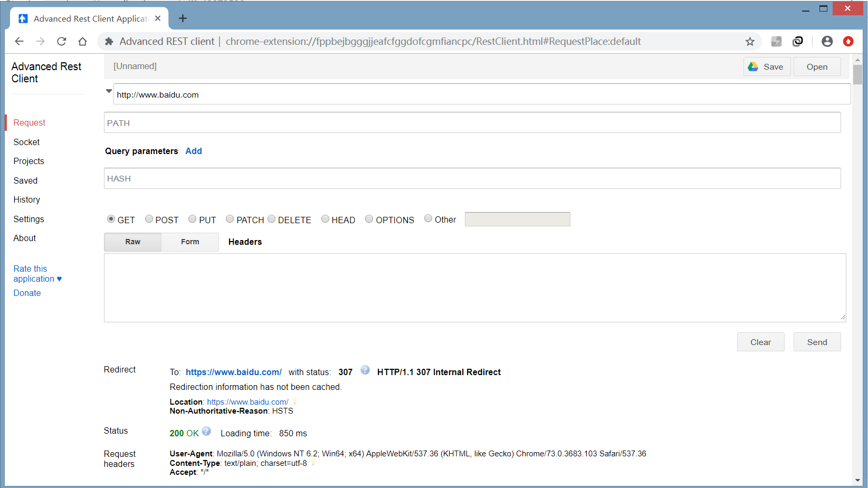This screenshot has width=868, height=488.
Task: Click the page scrollbar down arrow
Action: click(x=857, y=480)
